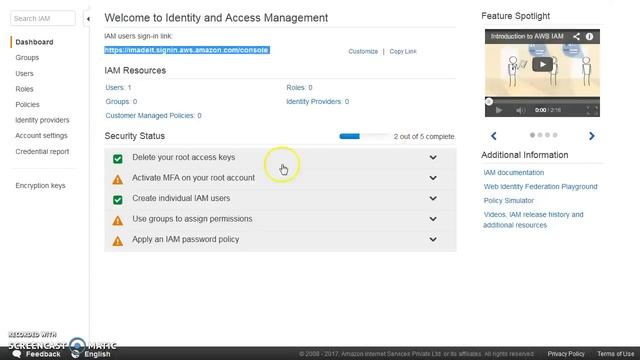
Task: Open Roles in the sidebar
Action: (x=24, y=89)
